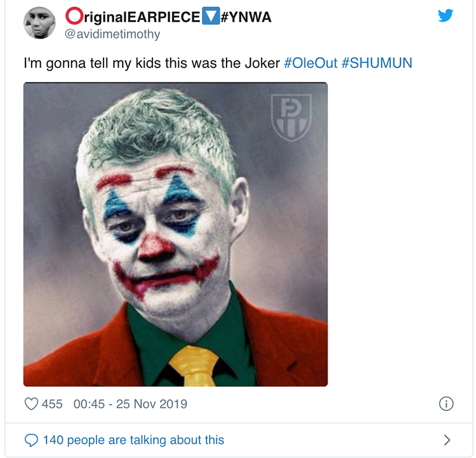This screenshot has width=476, height=458.
Task: Visit the @avidimetimothy handle link
Action: click(x=112, y=34)
